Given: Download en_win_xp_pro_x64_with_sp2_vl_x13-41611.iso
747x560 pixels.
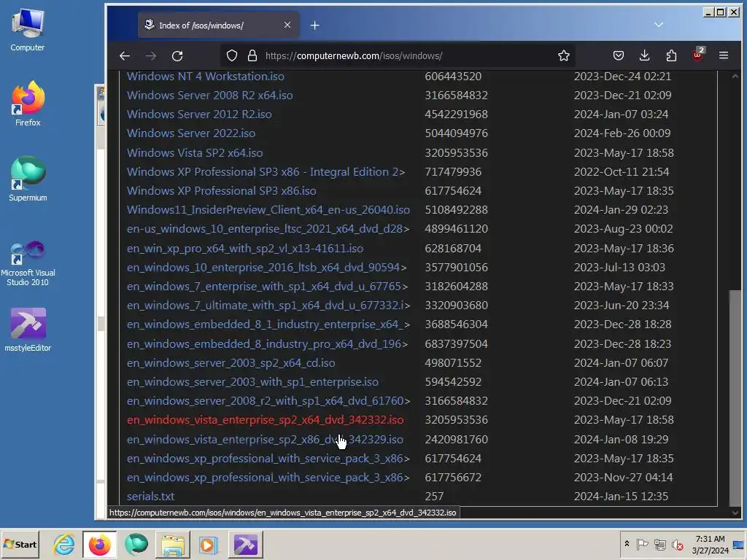Looking at the screenshot, I should pyautogui.click(x=245, y=249).
